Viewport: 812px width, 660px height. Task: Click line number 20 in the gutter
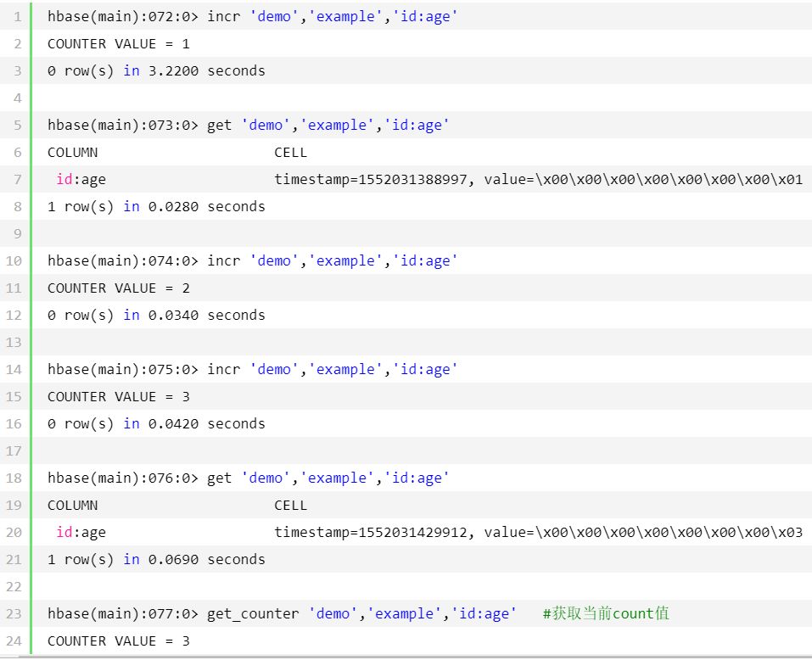[x=14, y=532]
